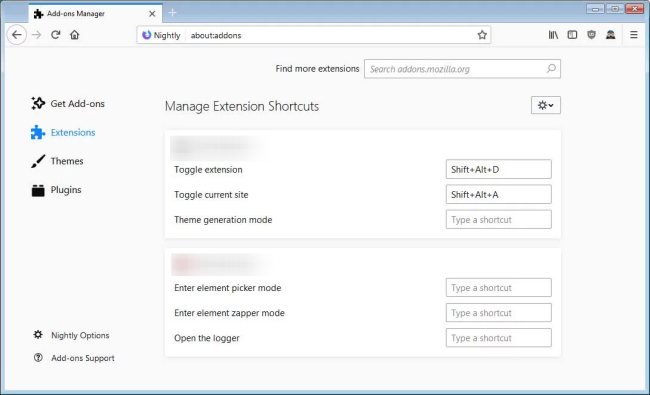Reload the current page
This screenshot has height=395, width=650.
coord(56,35)
